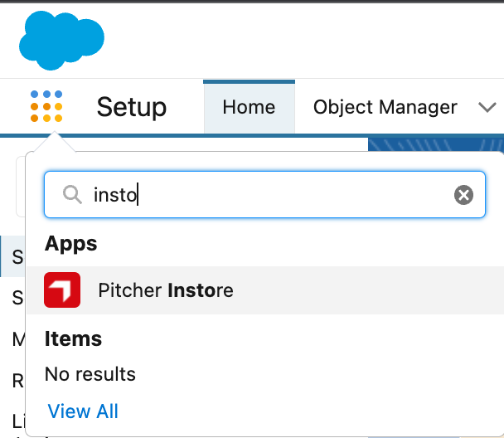
Task: Select the Pitcher Instore app name
Action: click(166, 290)
